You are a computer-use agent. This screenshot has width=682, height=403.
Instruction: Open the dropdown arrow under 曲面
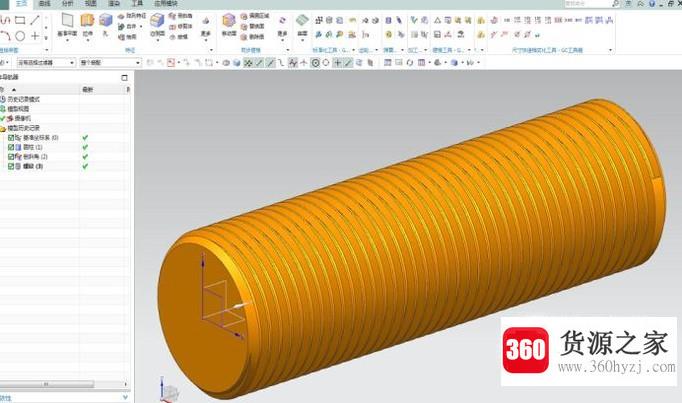[302, 40]
